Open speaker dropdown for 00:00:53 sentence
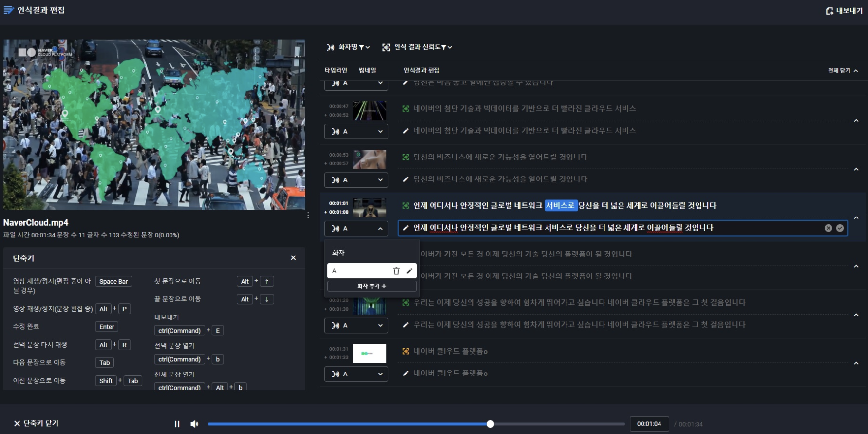This screenshot has height=434, width=868. click(x=356, y=180)
